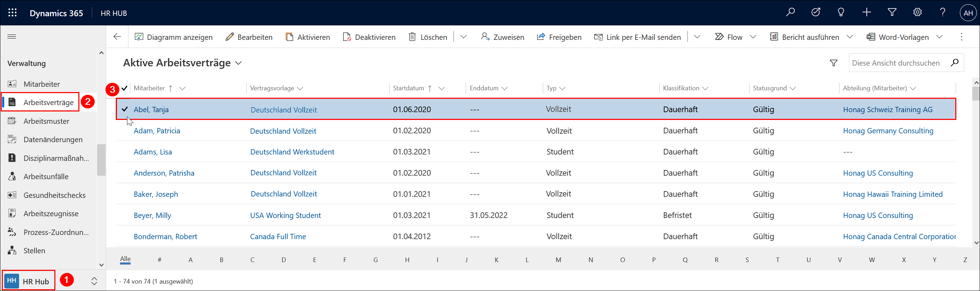
Task: Expand the Bericht ausführen dropdown chevron
Action: click(849, 37)
